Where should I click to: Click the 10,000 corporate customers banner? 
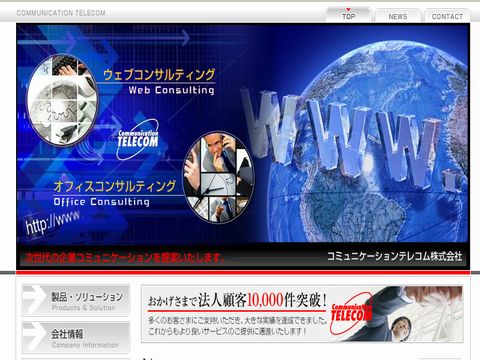(x=302, y=314)
